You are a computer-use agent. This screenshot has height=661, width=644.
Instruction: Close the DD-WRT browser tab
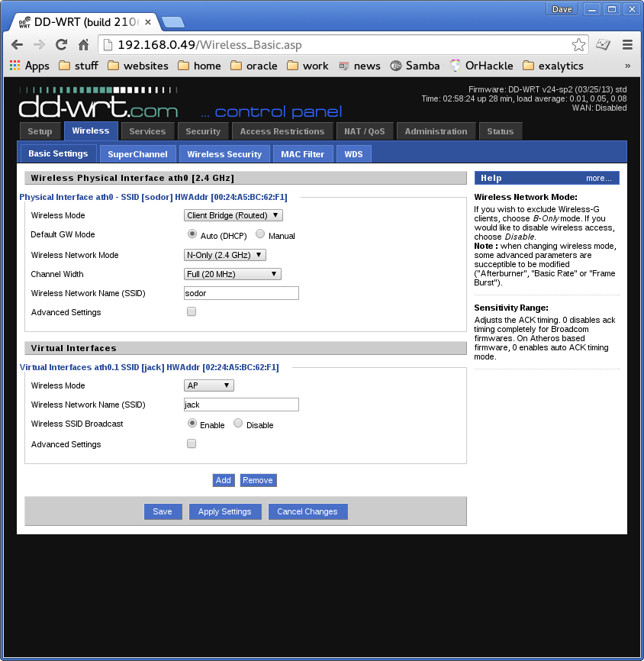[x=148, y=22]
